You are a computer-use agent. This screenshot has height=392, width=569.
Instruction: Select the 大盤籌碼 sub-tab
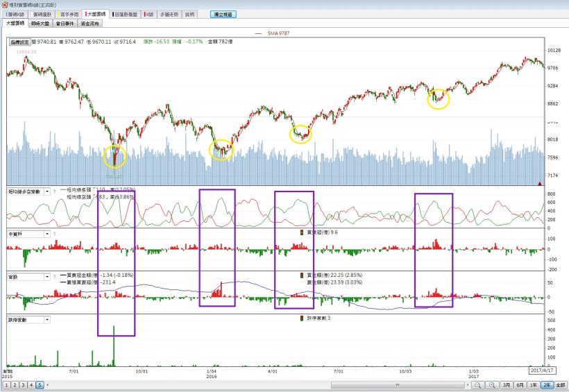click(x=15, y=23)
